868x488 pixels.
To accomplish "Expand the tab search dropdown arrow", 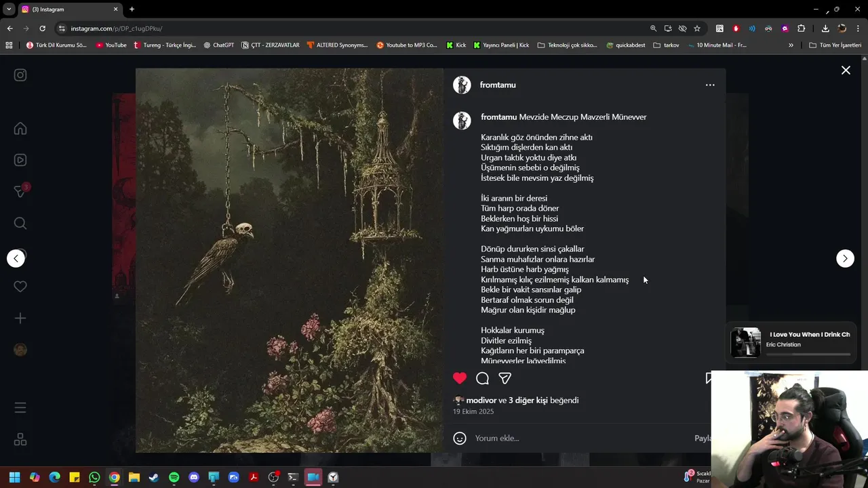I will point(8,9).
